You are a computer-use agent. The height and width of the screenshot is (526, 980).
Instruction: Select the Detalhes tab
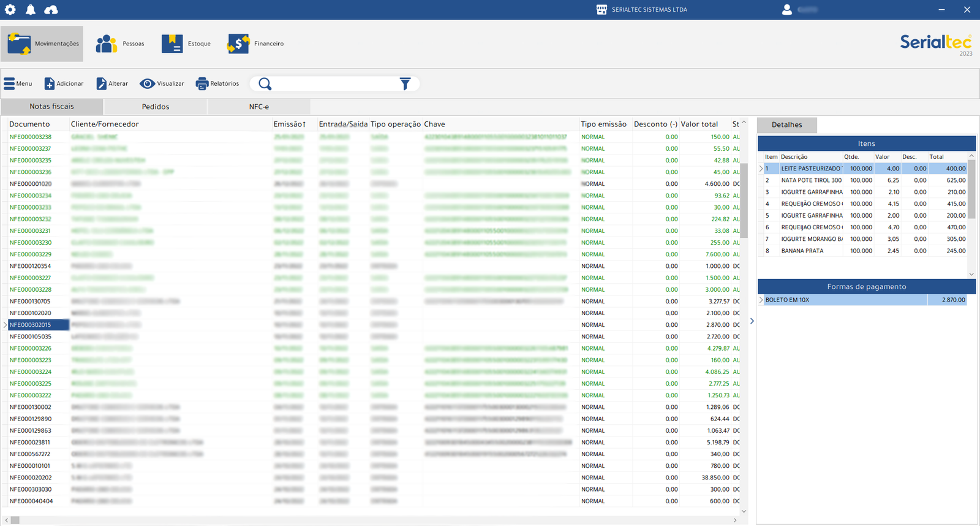pos(787,125)
